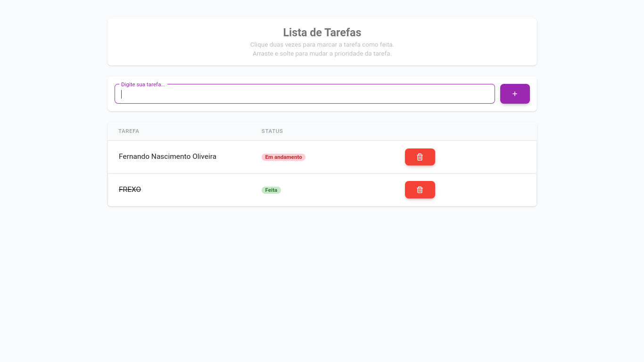
Task: Click the trash icon for Fernando Nascimento Oliveira
Action: [x=420, y=157]
